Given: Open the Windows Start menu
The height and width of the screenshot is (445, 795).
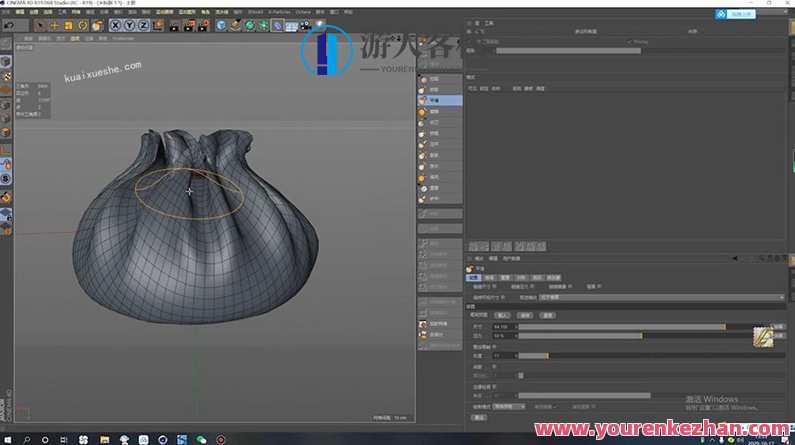Looking at the screenshot, I should pos(7,438).
